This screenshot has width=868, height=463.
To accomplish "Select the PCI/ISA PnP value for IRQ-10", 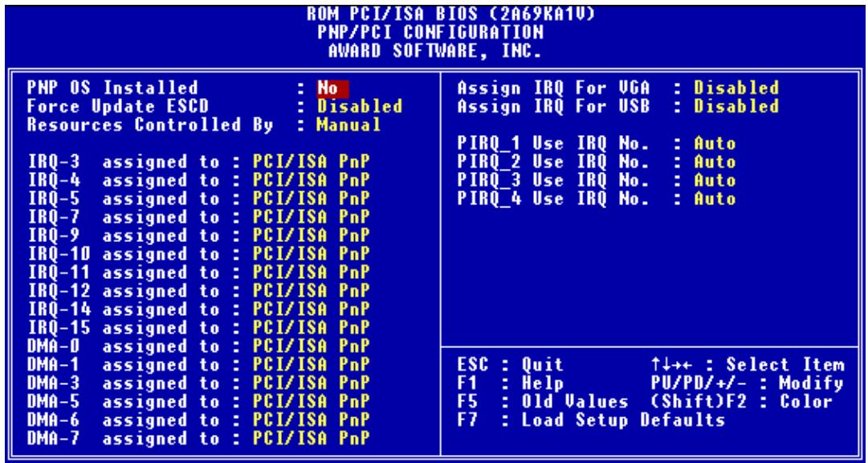I will pos(311,255).
